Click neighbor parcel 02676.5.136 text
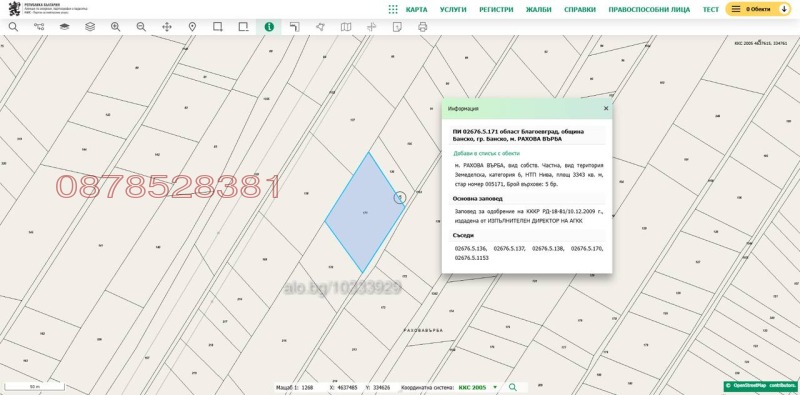Viewport: 800px width, 395px height. [470, 249]
